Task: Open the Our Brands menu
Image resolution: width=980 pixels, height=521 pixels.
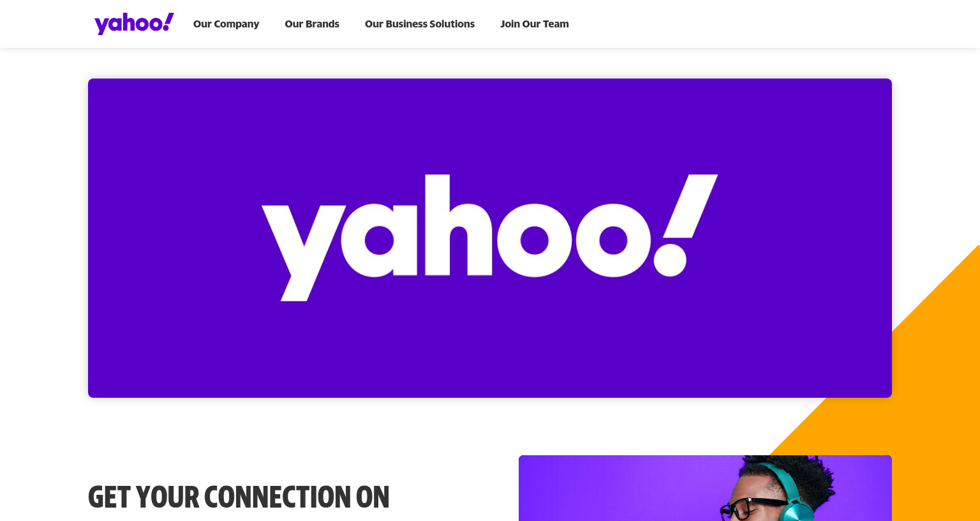Action: [312, 24]
